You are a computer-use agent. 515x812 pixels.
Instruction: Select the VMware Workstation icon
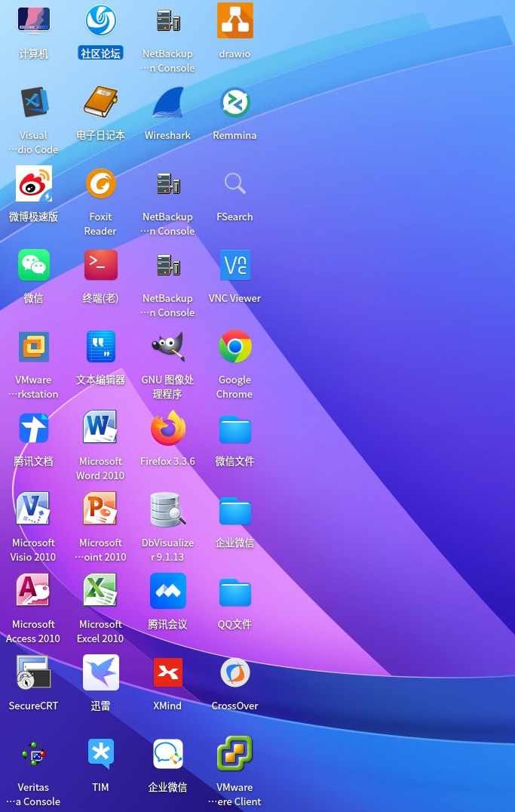click(34, 346)
